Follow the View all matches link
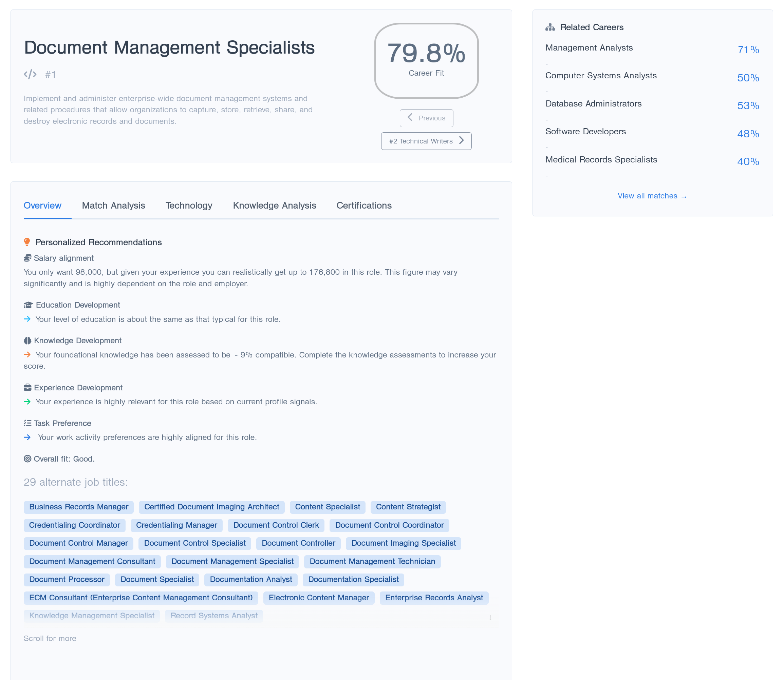Viewport: 784px width, 680px height. click(x=652, y=196)
